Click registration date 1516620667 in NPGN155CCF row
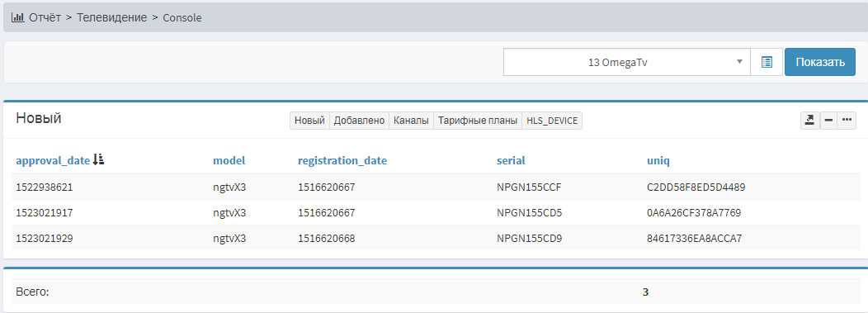Image resolution: width=868 pixels, height=313 pixels. pyautogui.click(x=326, y=187)
